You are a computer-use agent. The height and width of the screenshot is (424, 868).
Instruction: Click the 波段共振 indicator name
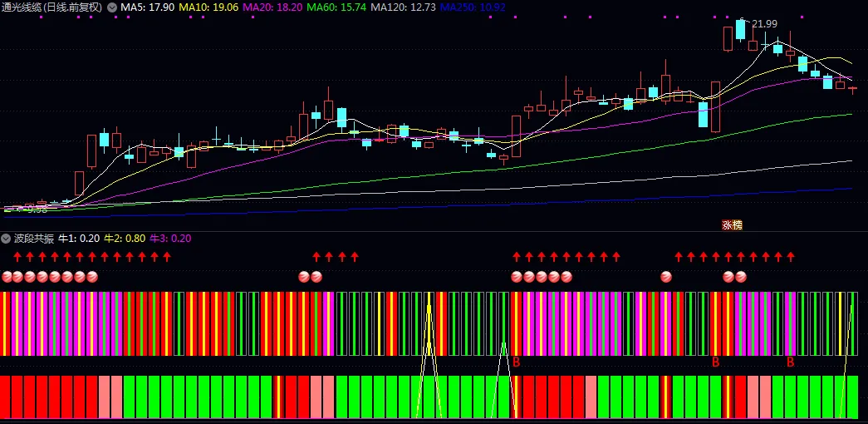tap(34, 239)
